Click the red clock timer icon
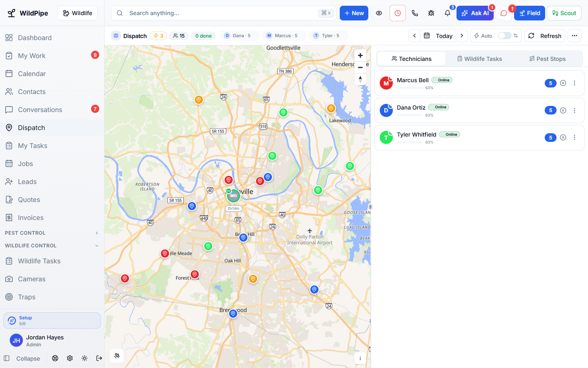588x368 pixels. click(x=398, y=13)
